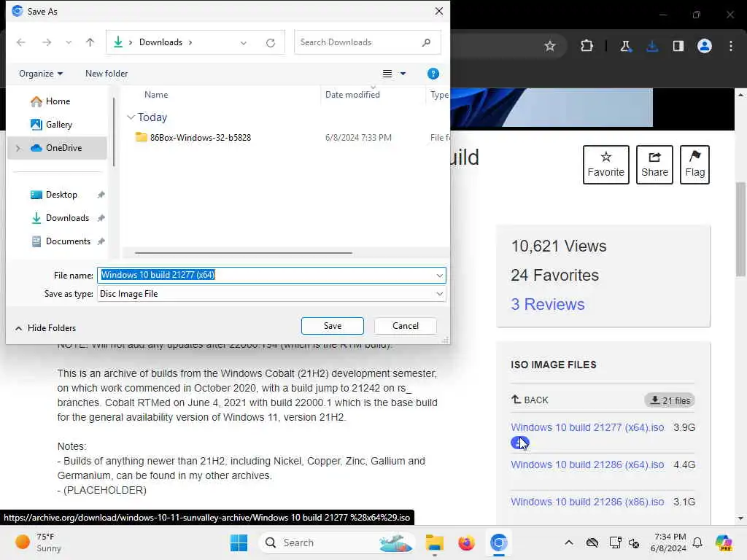
Task: Open the Save as type combo box
Action: tap(271, 294)
